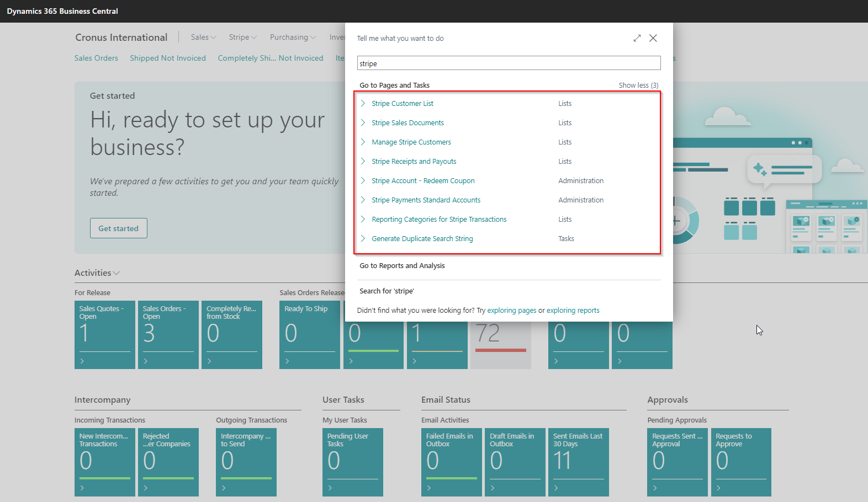Open Sales Quotes - Open tile
This screenshot has height=502, width=868.
click(105, 335)
